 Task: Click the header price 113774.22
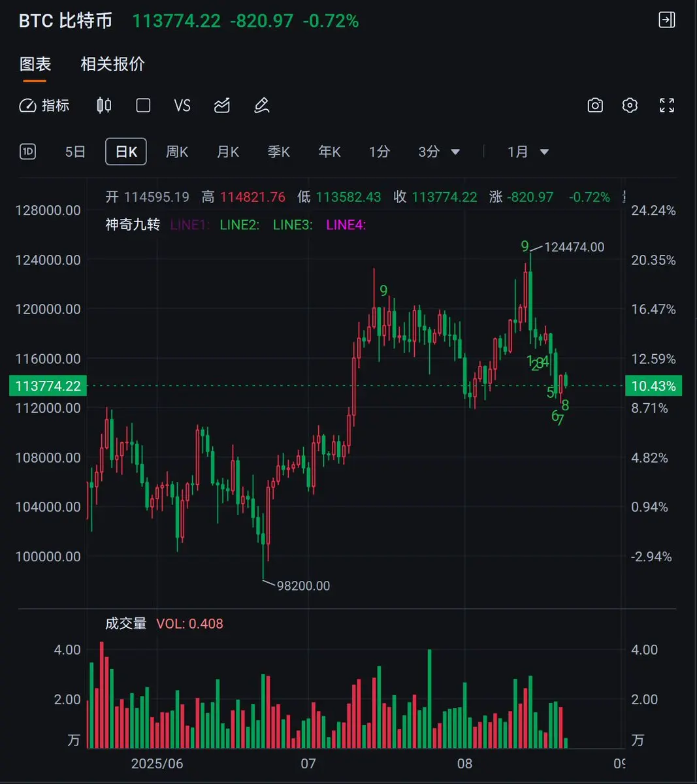point(176,21)
